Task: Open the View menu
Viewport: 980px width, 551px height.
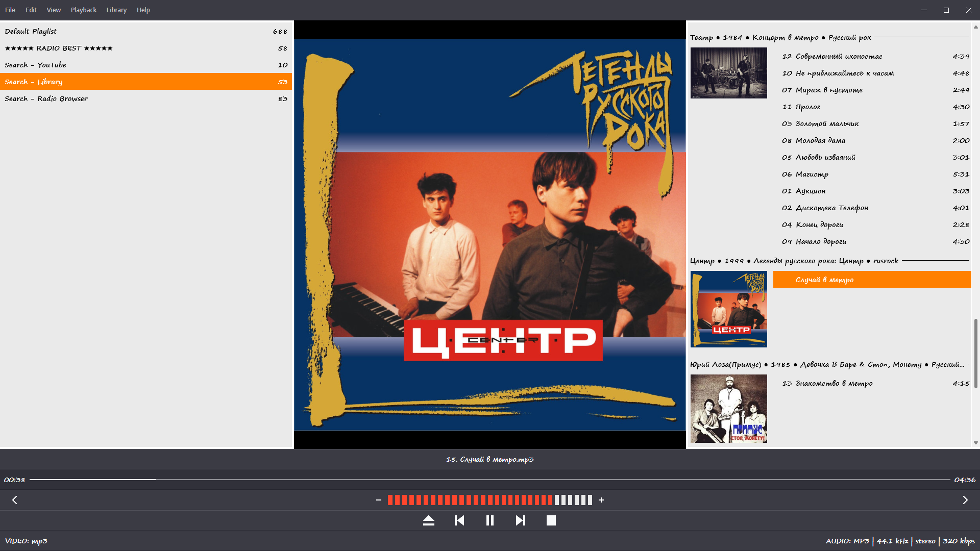Action: tap(54, 10)
